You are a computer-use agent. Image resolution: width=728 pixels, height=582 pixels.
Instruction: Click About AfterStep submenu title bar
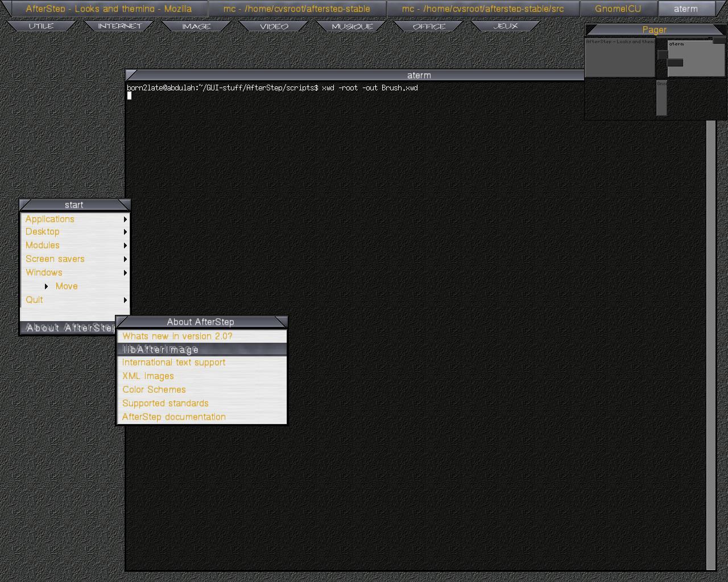click(201, 322)
